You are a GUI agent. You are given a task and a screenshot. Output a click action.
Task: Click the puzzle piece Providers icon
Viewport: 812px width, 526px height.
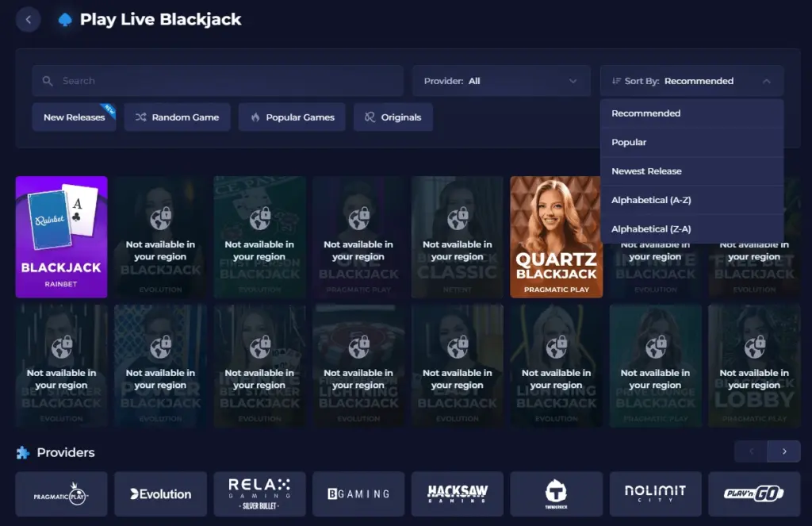[x=23, y=453]
